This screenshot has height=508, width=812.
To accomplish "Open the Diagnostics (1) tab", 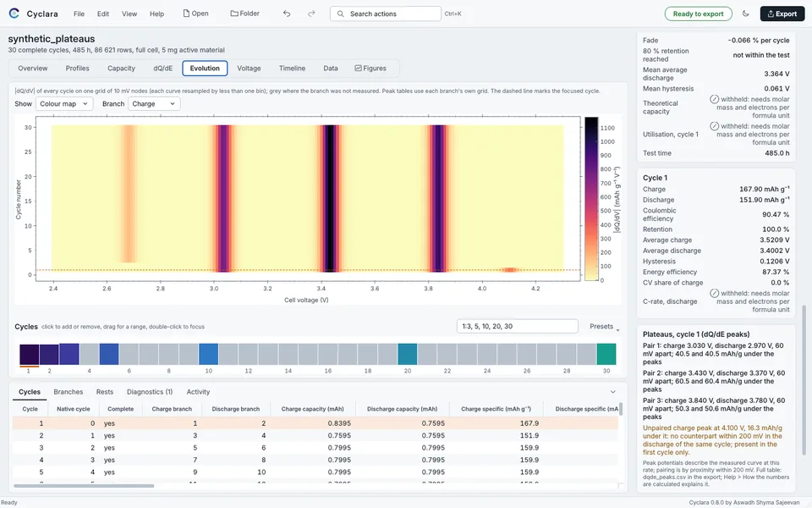I will pyautogui.click(x=150, y=392).
